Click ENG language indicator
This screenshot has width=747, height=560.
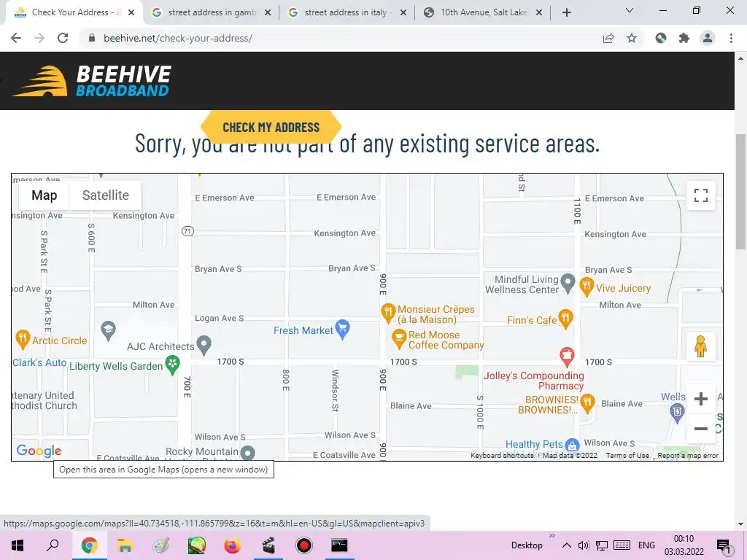(646, 545)
